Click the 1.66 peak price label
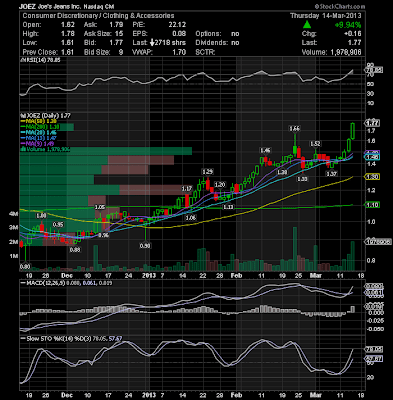 coord(294,128)
